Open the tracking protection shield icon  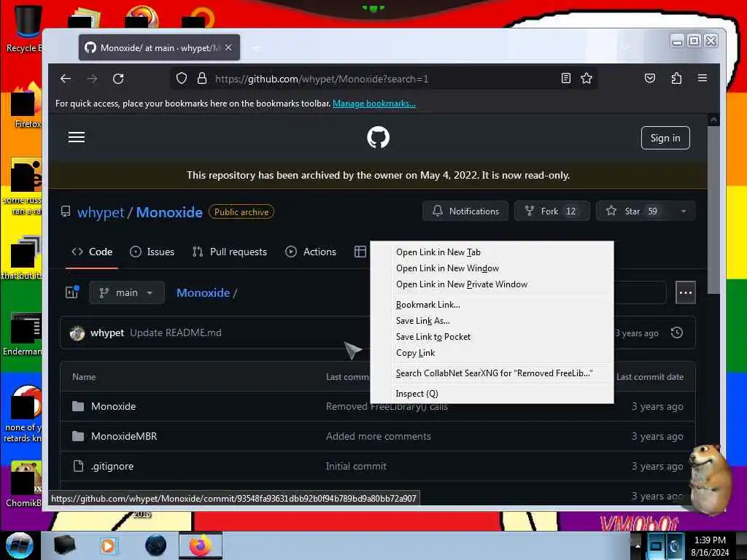tap(182, 79)
